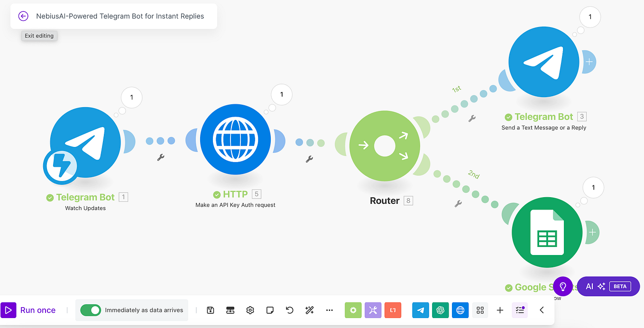Open the apps grid icon near the plus button
The image size is (644, 328).
click(480, 310)
